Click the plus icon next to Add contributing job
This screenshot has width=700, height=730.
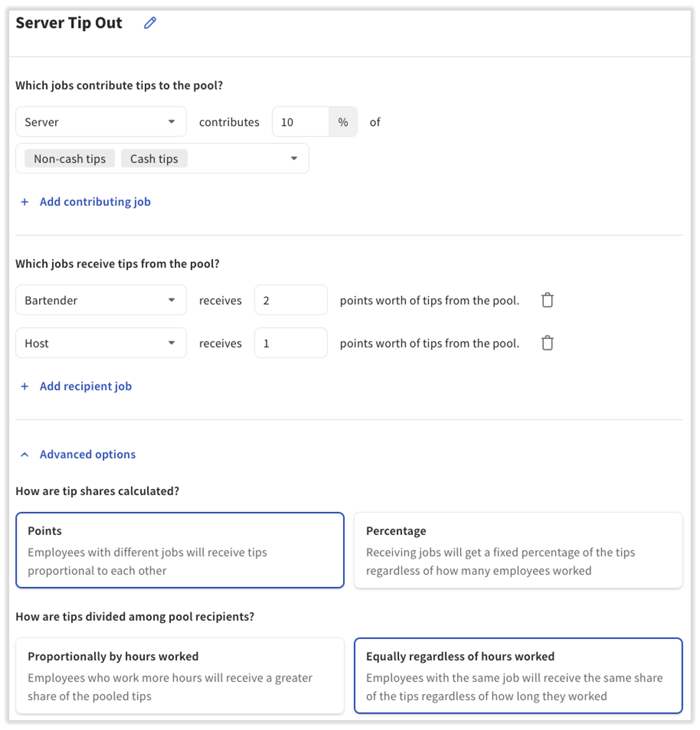(x=24, y=201)
